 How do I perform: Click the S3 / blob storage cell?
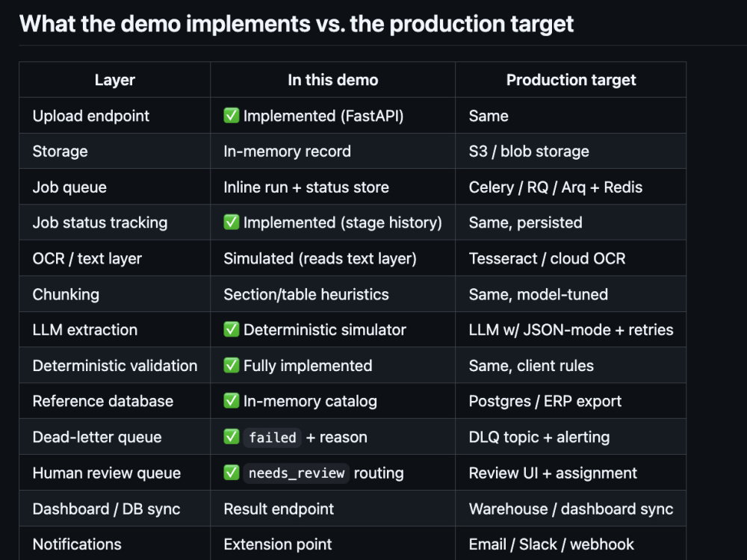(x=571, y=152)
